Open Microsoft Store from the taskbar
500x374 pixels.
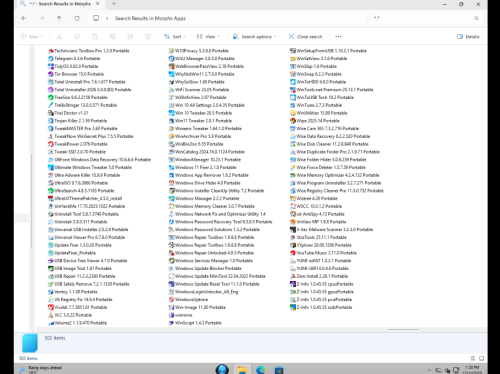tap(279, 370)
